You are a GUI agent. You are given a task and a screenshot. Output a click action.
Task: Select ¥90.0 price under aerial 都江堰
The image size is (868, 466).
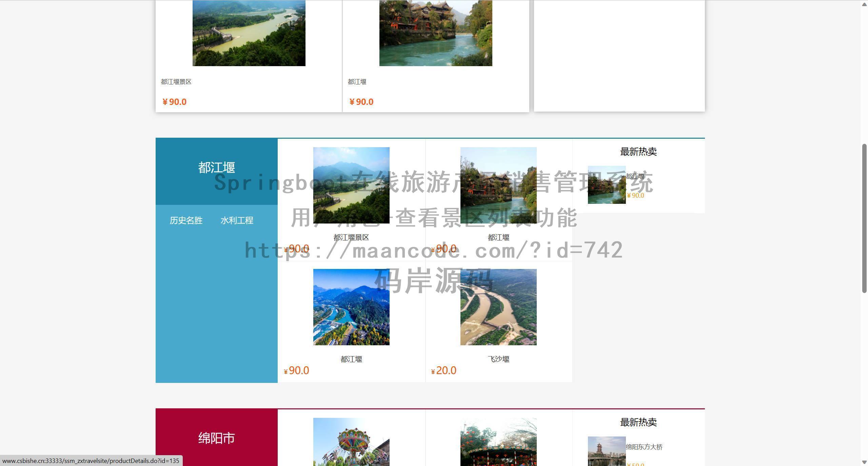click(x=297, y=370)
